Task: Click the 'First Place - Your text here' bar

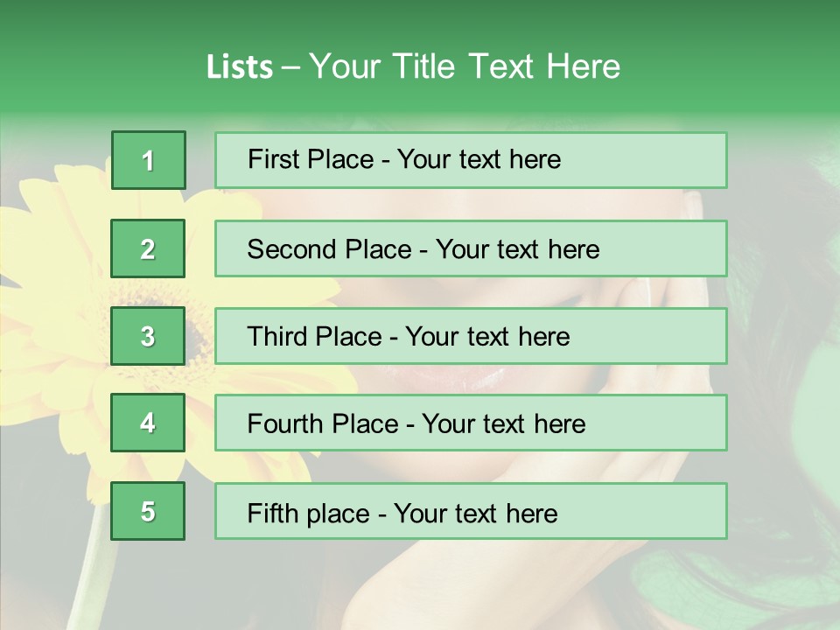Action: pyautogui.click(x=471, y=160)
